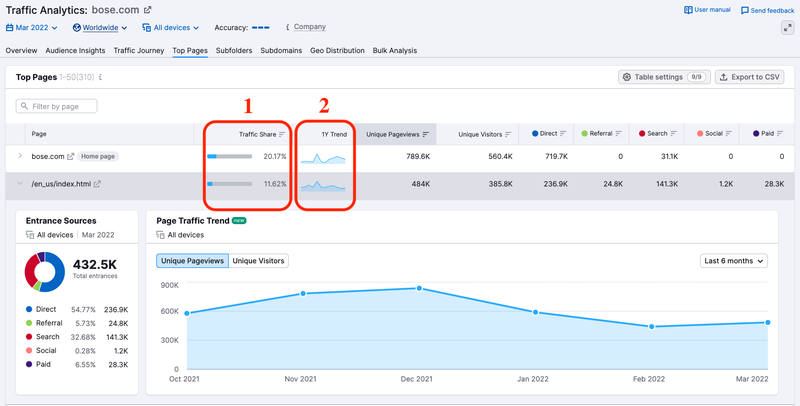Open the All devices filter dropdown
Screen dimensions: 800x406
[x=170, y=28]
